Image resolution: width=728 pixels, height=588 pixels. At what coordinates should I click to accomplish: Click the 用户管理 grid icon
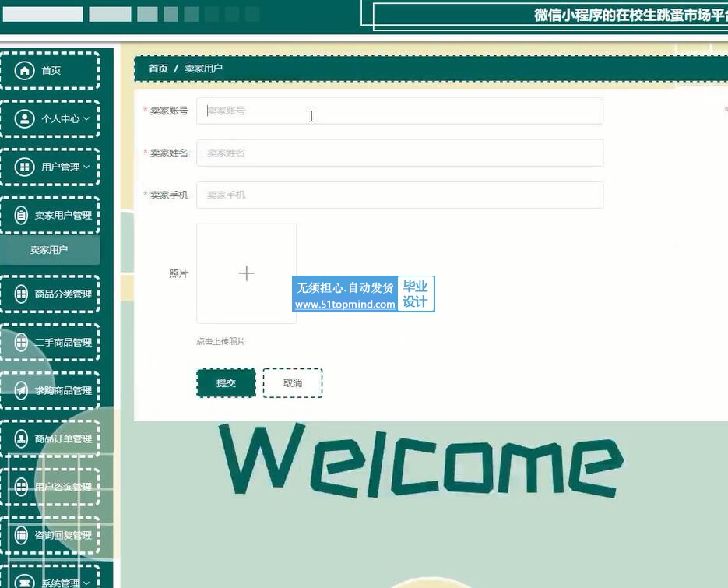coord(25,167)
